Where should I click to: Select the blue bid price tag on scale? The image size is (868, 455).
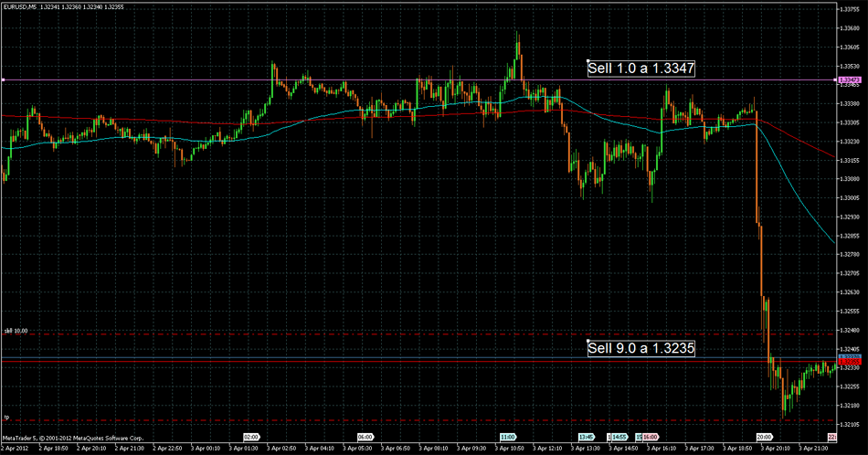850,356
